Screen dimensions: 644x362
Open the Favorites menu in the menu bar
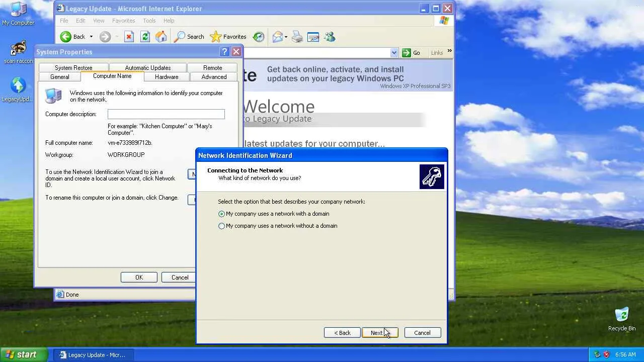123,21
